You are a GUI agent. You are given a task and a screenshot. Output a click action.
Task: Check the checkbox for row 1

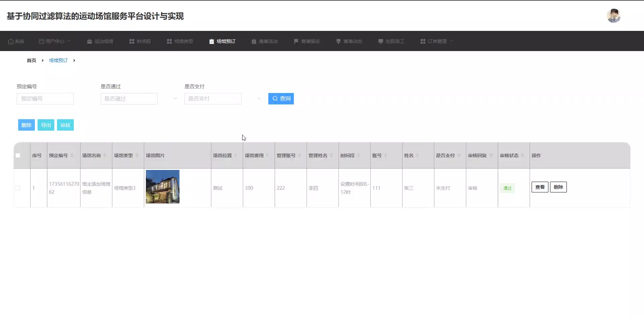pos(18,188)
